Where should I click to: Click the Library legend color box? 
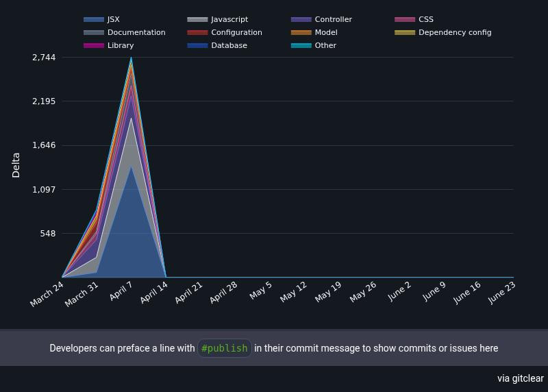(94, 46)
